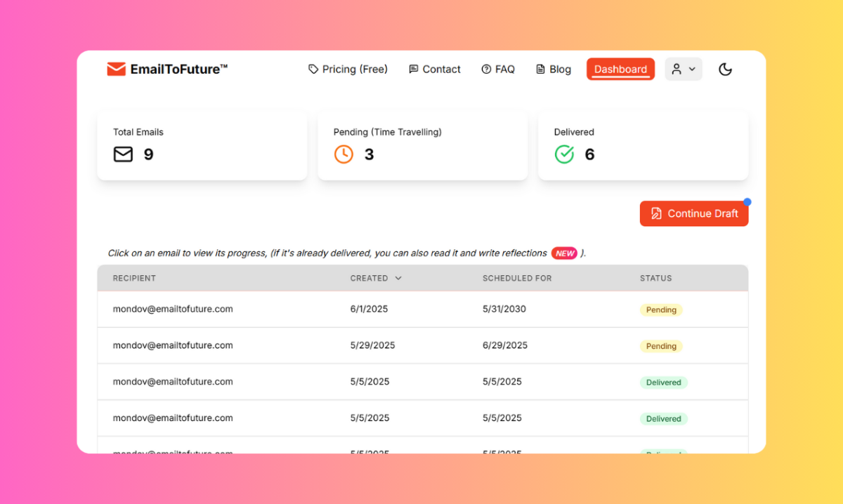Go to the Contact page
This screenshot has width=843, height=504.
pyautogui.click(x=435, y=69)
